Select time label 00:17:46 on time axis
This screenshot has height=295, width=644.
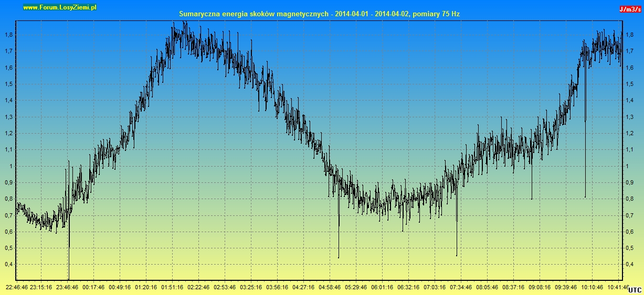click(93, 287)
